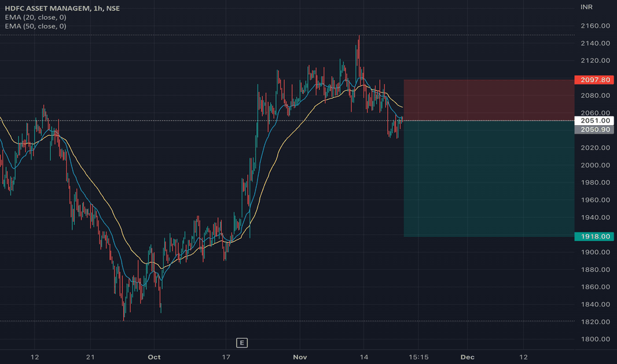Click the 1860.00 price axis label
The width and height of the screenshot is (617, 364).
(595, 287)
